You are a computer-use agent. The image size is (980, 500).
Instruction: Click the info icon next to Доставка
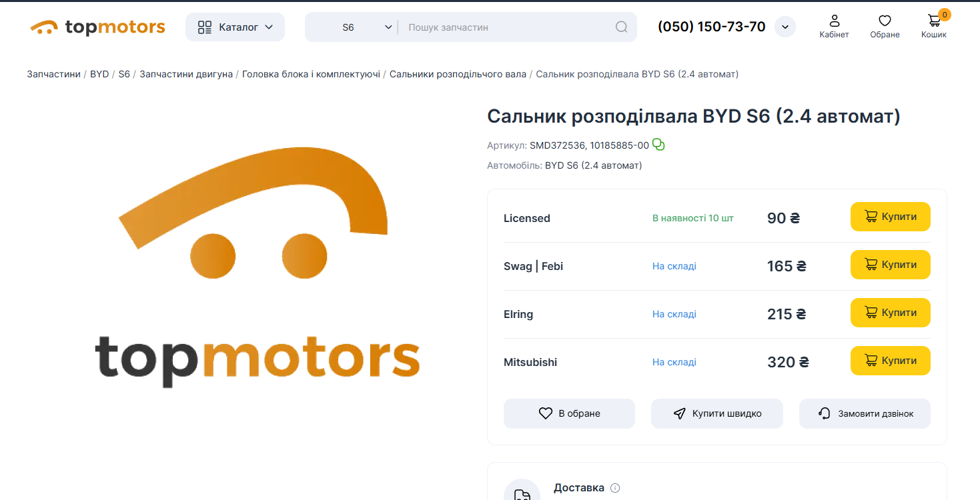[615, 488]
